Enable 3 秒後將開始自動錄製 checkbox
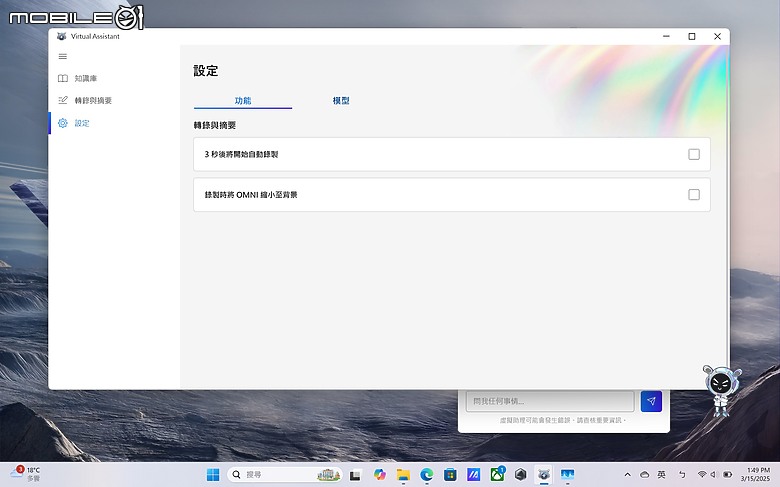The image size is (780, 487). point(693,154)
